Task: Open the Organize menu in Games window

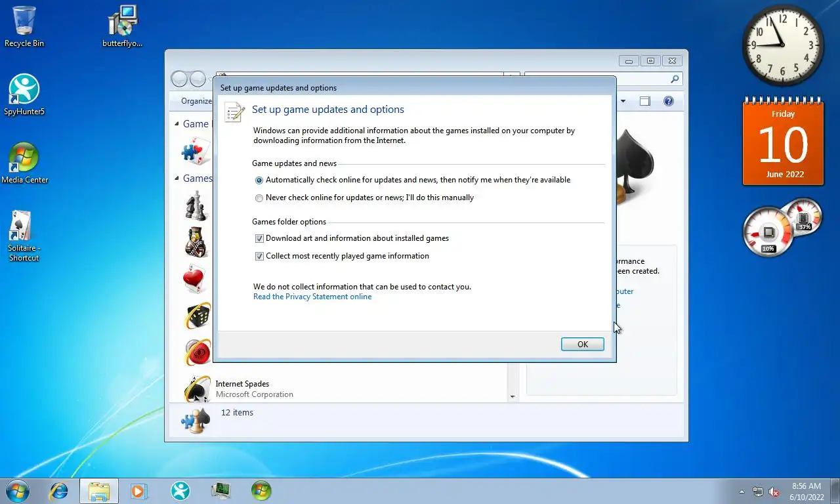Action: point(196,101)
